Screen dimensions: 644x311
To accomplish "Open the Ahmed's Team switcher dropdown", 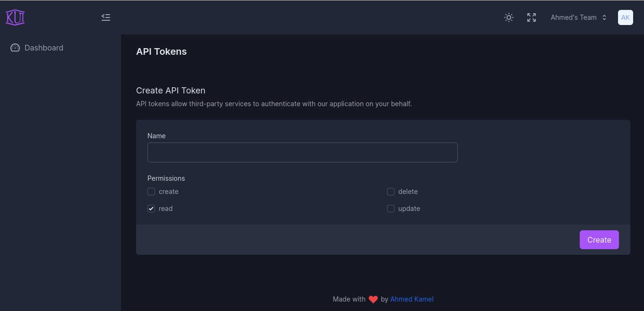I will (579, 17).
